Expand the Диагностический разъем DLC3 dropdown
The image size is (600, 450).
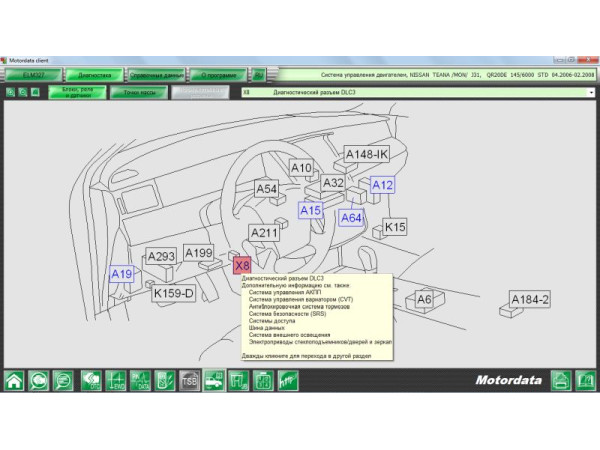point(591,92)
